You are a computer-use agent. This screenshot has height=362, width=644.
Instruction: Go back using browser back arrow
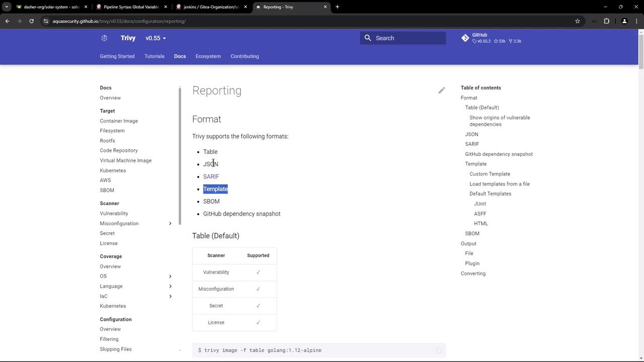[x=8, y=21]
